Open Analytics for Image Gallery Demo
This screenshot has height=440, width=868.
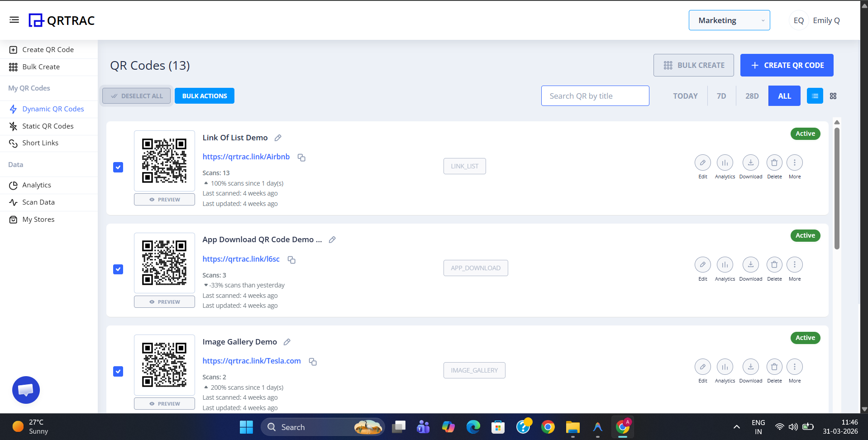pyautogui.click(x=725, y=367)
